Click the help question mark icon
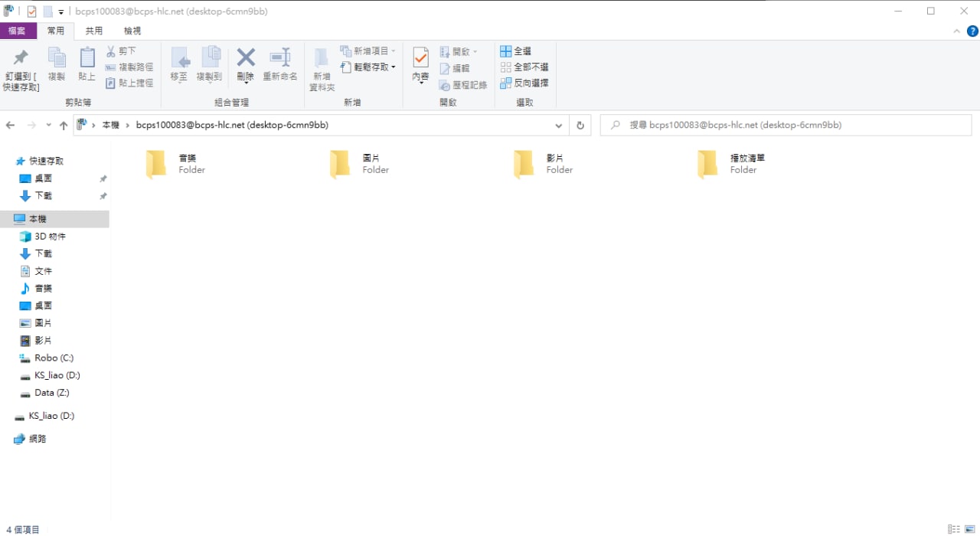Viewport: 980px width, 536px height. 972,31
